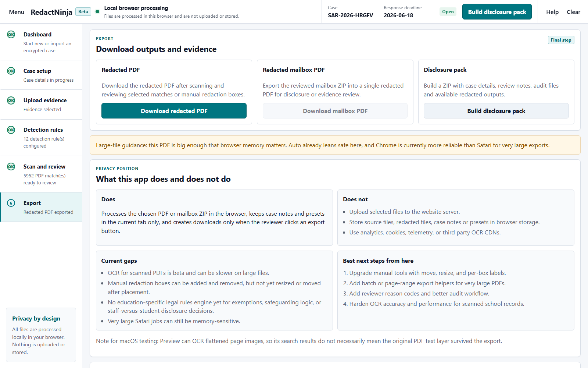
Task: Click the OK status icon beside Scan and review
Action: (11, 167)
